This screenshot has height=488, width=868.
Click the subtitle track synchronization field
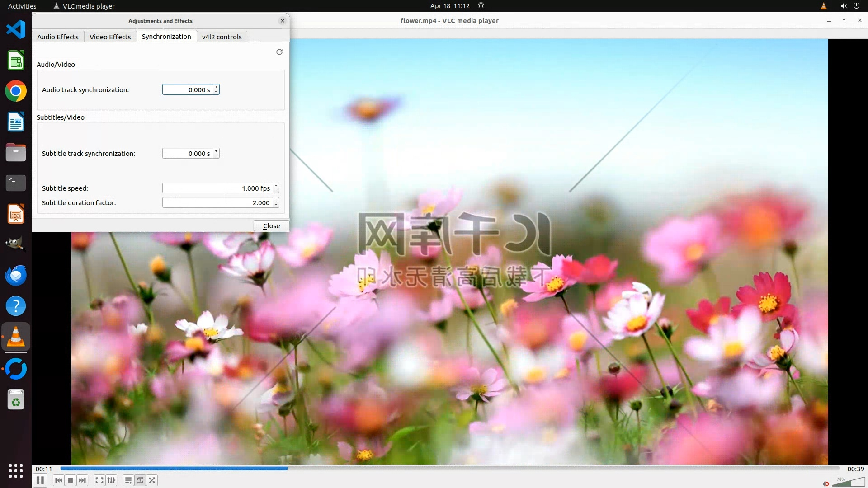tap(187, 154)
